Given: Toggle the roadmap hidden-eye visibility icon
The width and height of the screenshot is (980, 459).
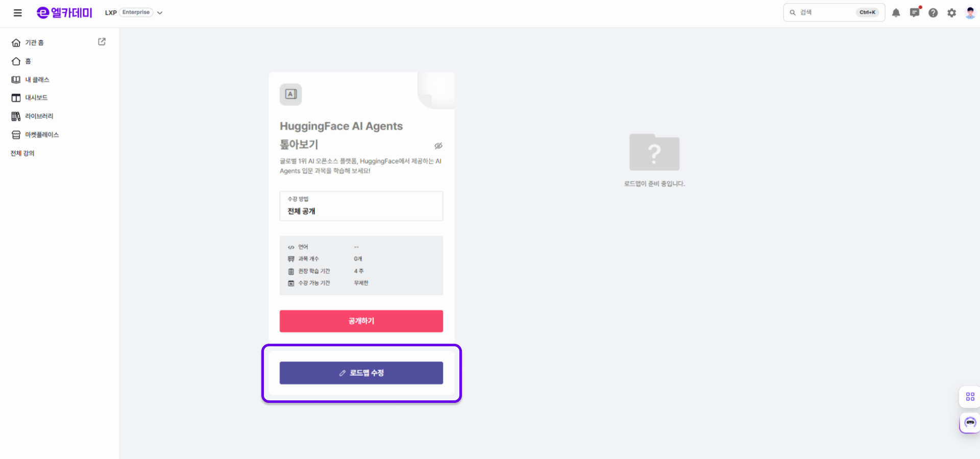Looking at the screenshot, I should pyautogui.click(x=438, y=146).
